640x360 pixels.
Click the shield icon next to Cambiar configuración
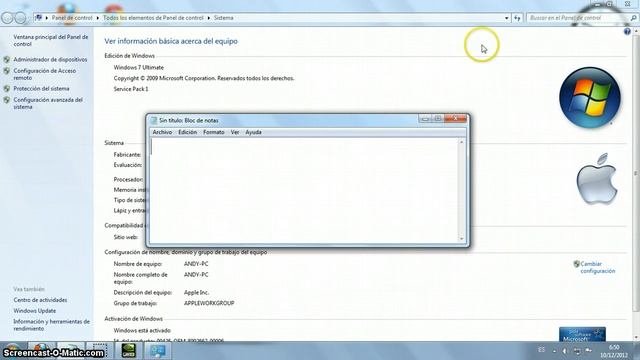(x=576, y=264)
